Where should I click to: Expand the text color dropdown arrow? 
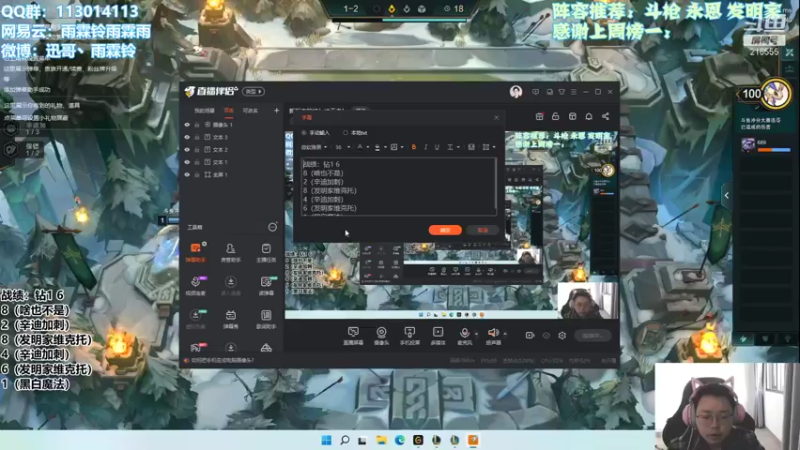coord(368,147)
